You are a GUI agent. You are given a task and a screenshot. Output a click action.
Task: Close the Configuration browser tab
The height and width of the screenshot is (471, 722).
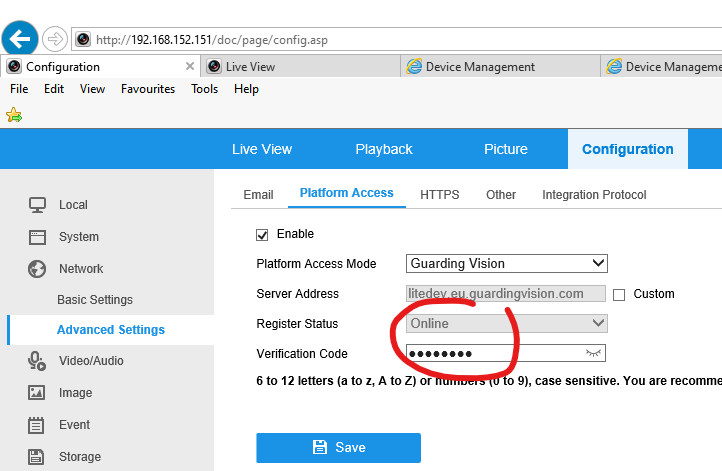[x=190, y=67]
